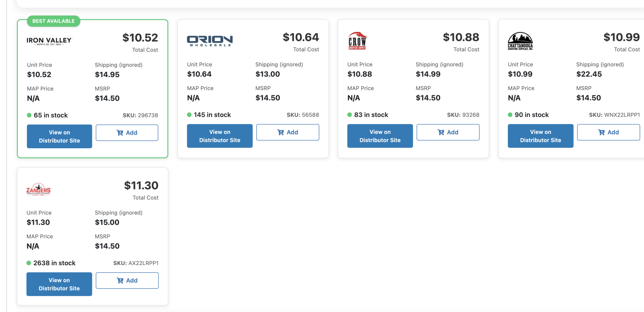View Iron Valley listing on distributor site

click(x=59, y=136)
